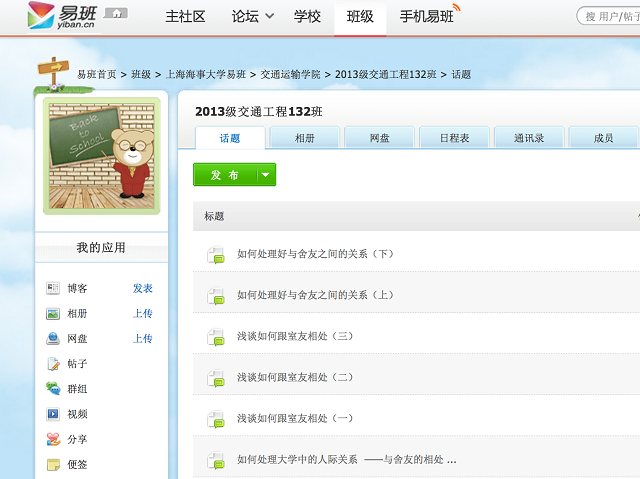Switch to the 日程表 tab
The height and width of the screenshot is (479, 640).
454,138
